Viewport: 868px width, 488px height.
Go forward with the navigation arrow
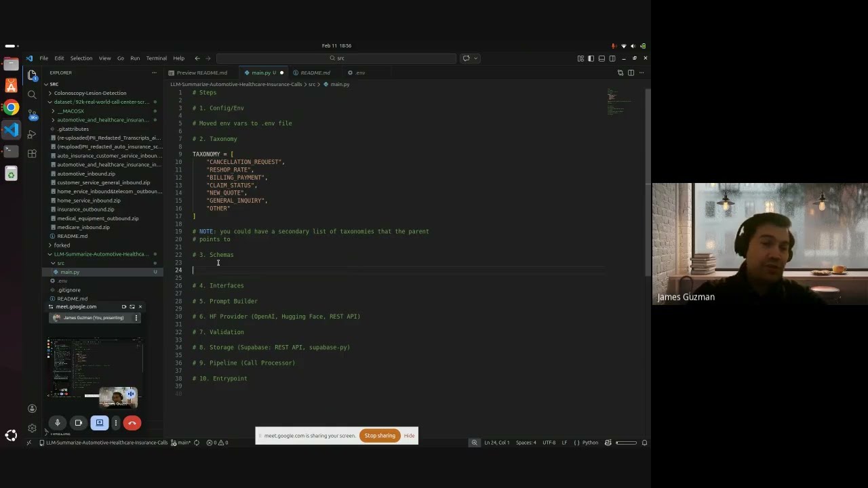208,58
